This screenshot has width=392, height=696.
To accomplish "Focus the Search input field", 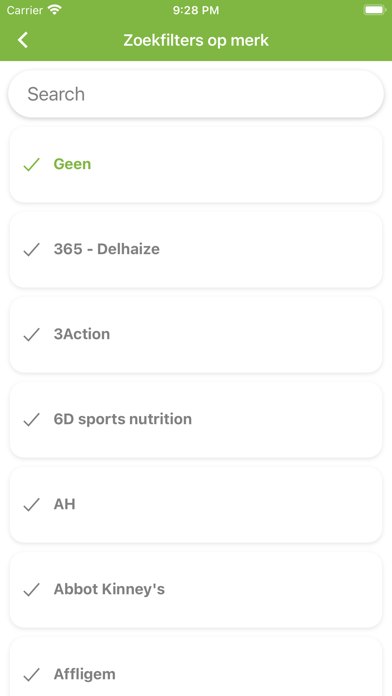I will [196, 94].
